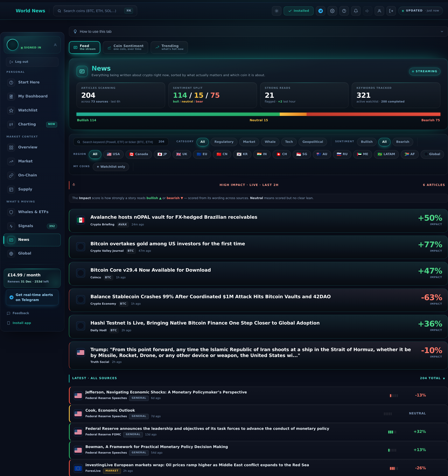Viewport: 448px width, 476px height.
Task: Open Market in sidebar
Action: coord(32,161)
